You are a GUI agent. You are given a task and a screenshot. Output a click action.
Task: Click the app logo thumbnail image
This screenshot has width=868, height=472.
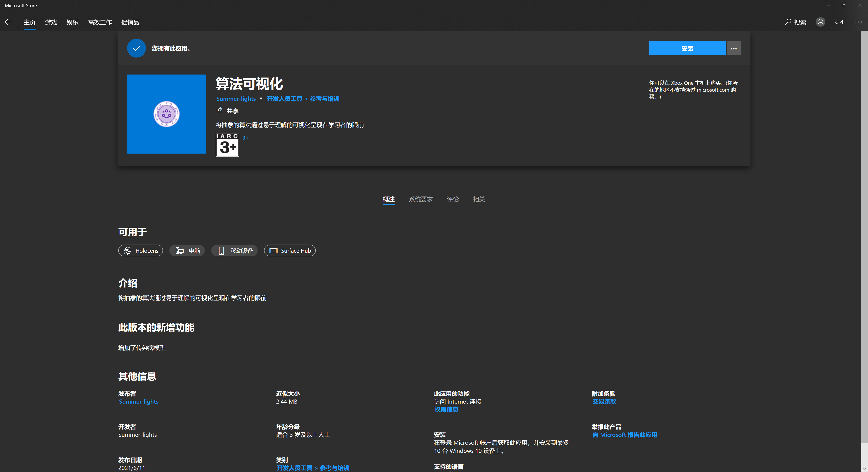(166, 114)
